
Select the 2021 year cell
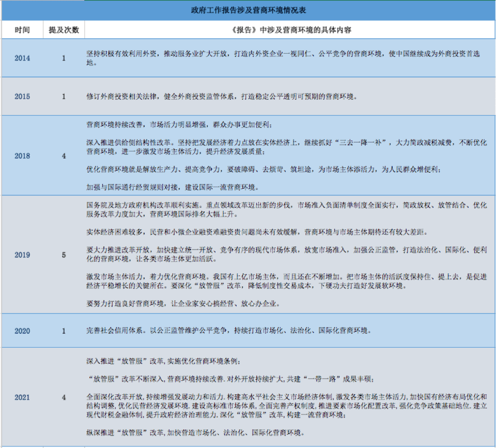click(x=22, y=397)
